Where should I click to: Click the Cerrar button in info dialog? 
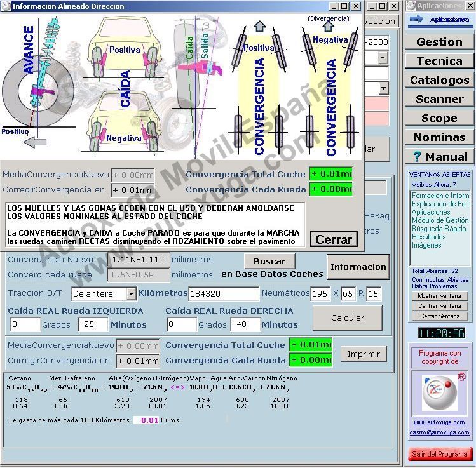click(334, 239)
